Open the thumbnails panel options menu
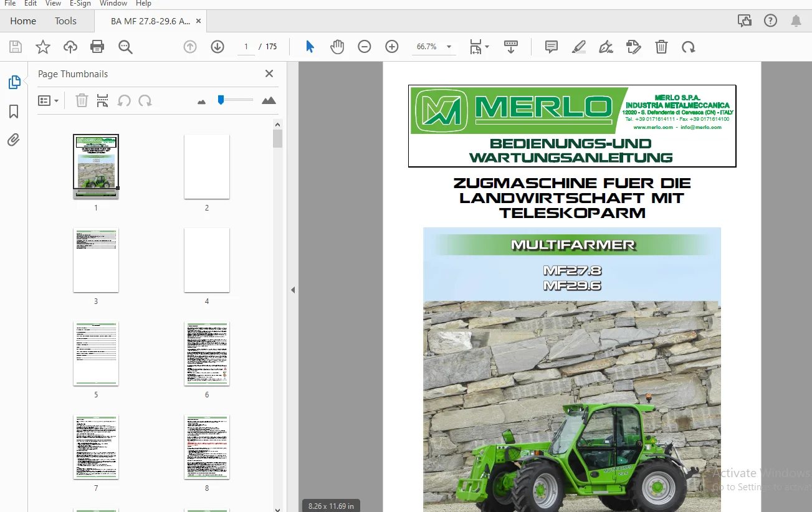 point(49,100)
